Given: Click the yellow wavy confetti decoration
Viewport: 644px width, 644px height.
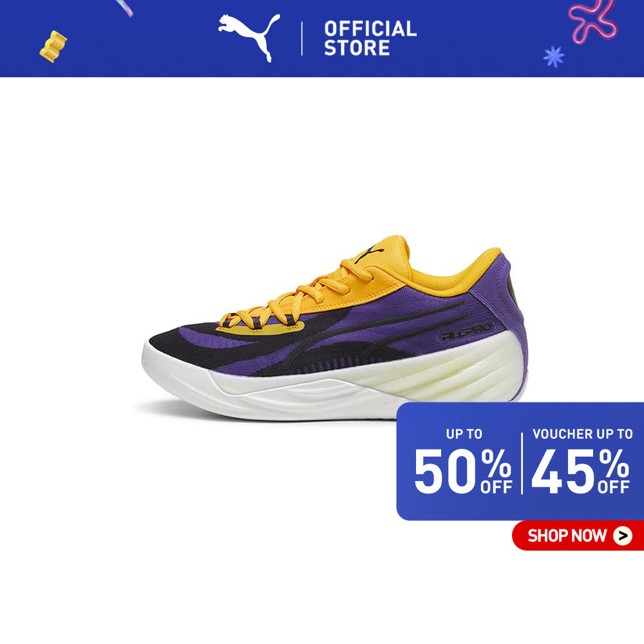Looking at the screenshot, I should [53, 46].
